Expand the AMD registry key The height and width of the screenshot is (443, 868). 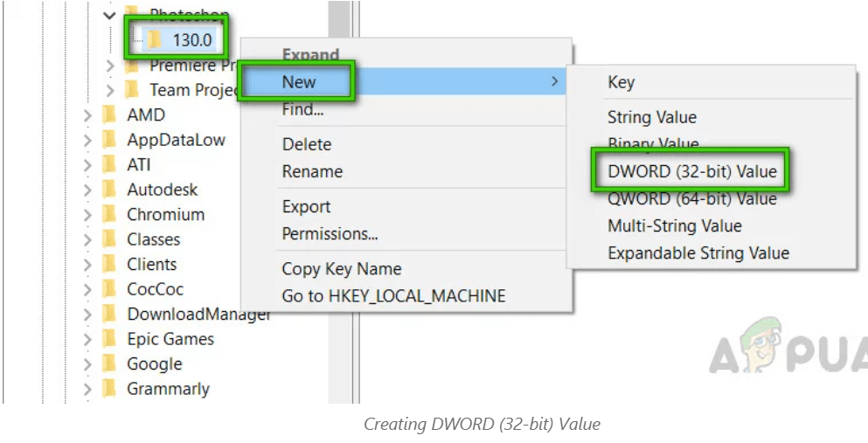[87, 114]
